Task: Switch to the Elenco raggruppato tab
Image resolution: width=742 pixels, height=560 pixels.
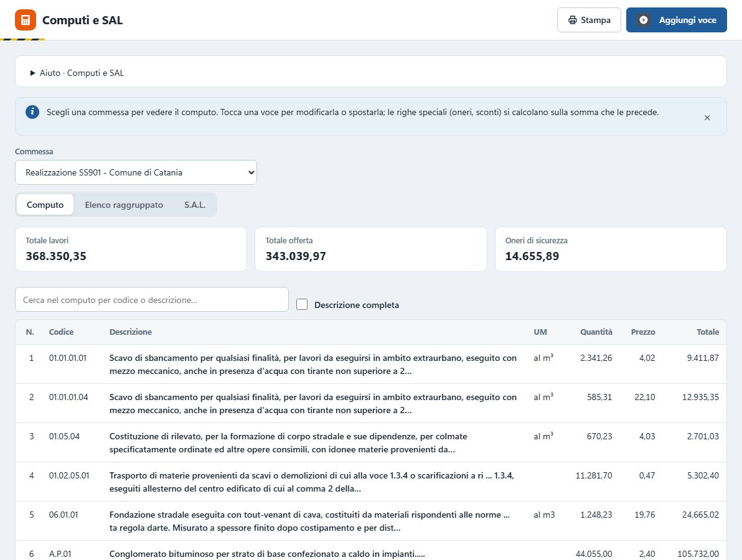Action: 124,204
